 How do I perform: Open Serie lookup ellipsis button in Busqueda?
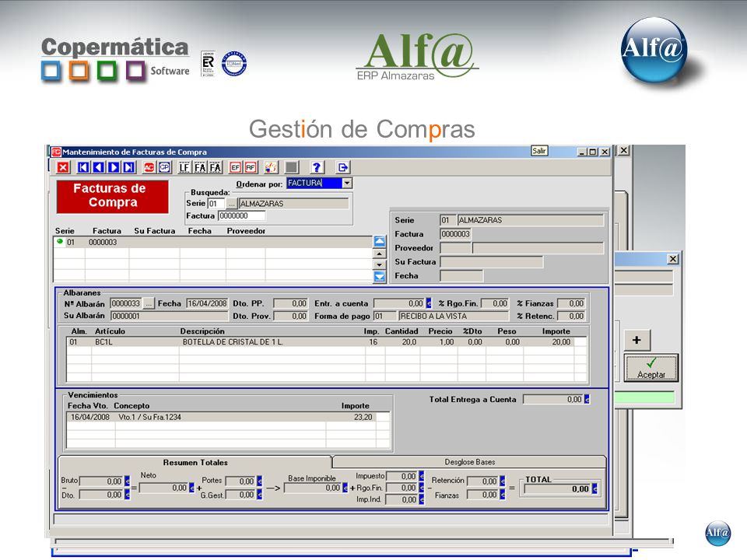click(x=231, y=204)
